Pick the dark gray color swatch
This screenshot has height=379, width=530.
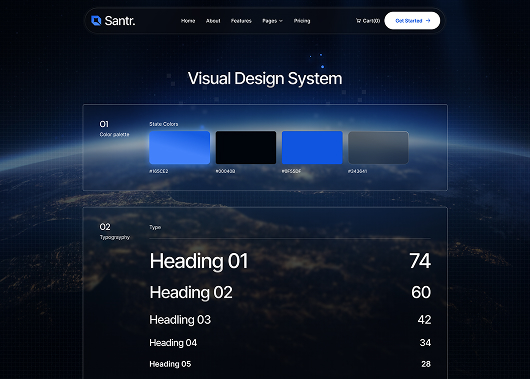coord(378,147)
